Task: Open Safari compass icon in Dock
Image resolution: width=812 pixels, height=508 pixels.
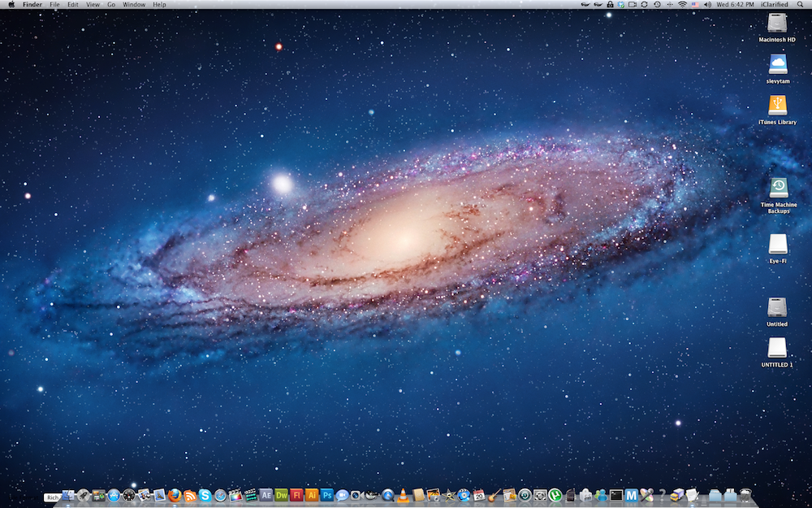Action: (x=220, y=495)
